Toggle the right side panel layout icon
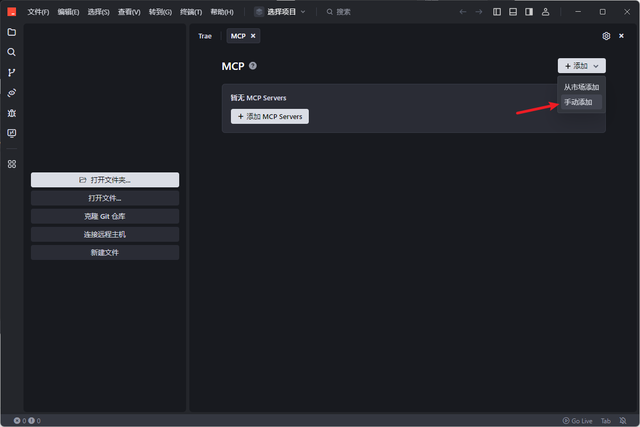 (529, 12)
